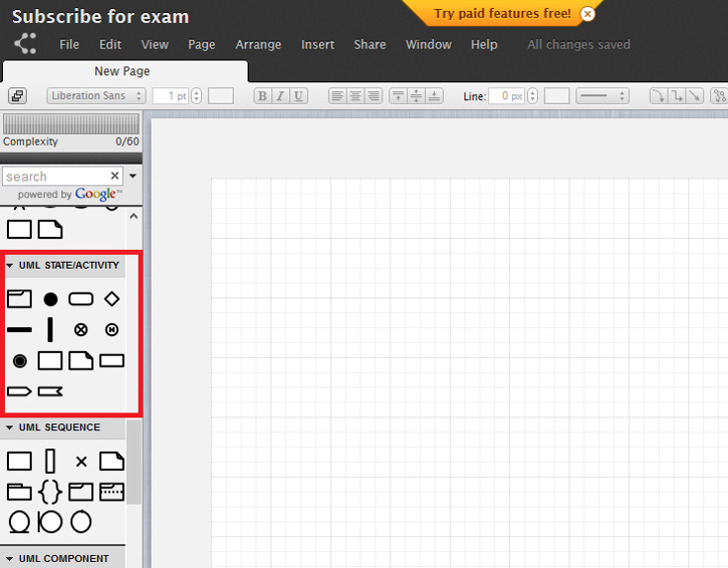The height and width of the screenshot is (568, 728).
Task: Open the Page menu
Action: point(201,45)
